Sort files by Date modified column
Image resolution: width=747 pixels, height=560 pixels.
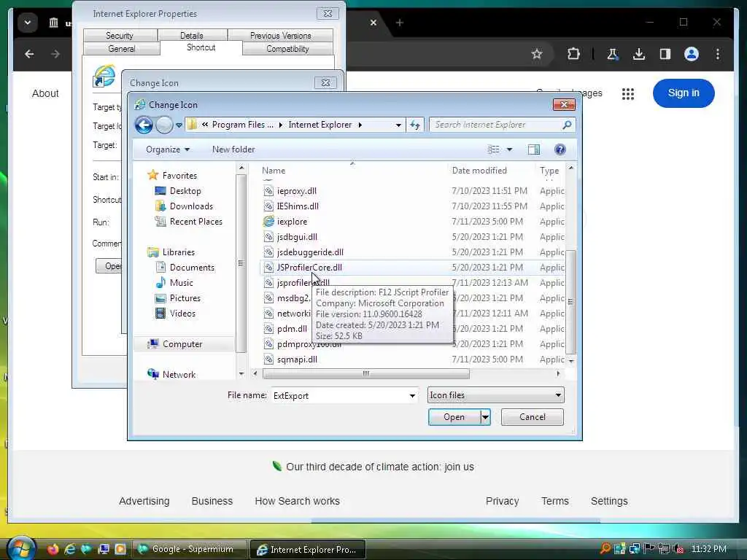tap(479, 171)
